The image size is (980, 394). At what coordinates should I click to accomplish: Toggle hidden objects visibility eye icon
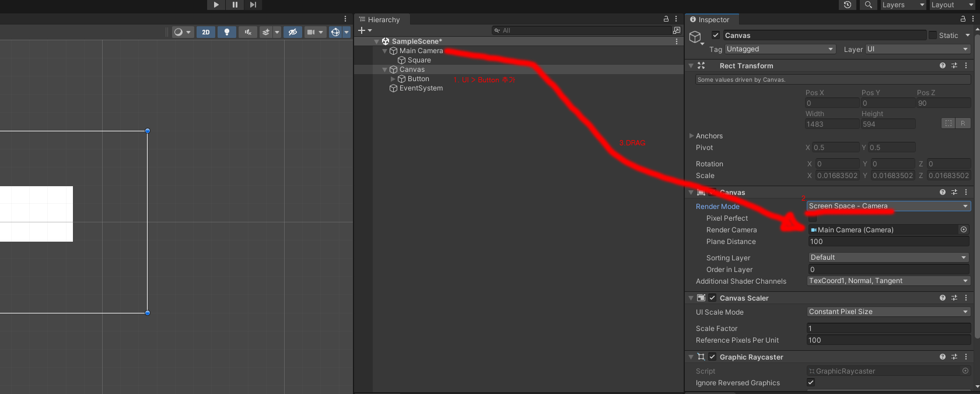click(x=292, y=32)
